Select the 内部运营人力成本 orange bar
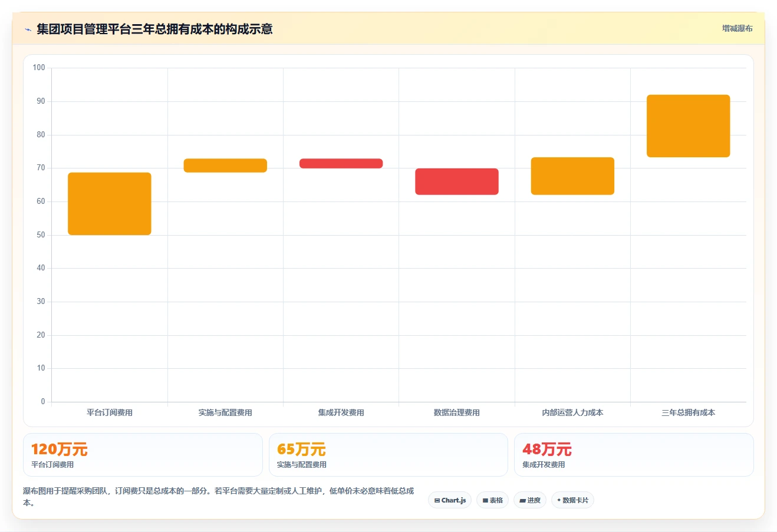The width and height of the screenshot is (777, 532). point(572,176)
